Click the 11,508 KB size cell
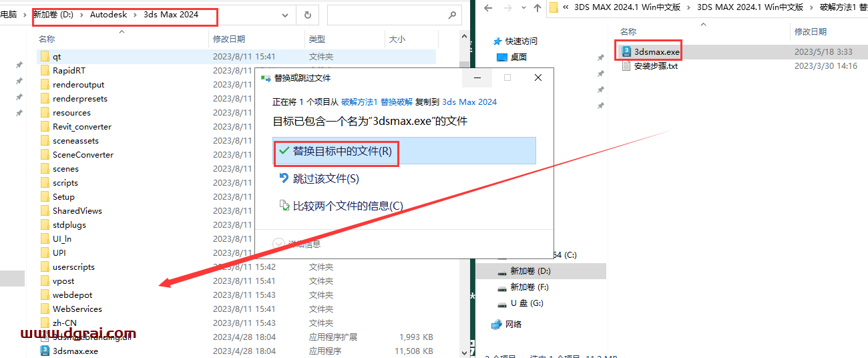The image size is (868, 358). (x=414, y=351)
